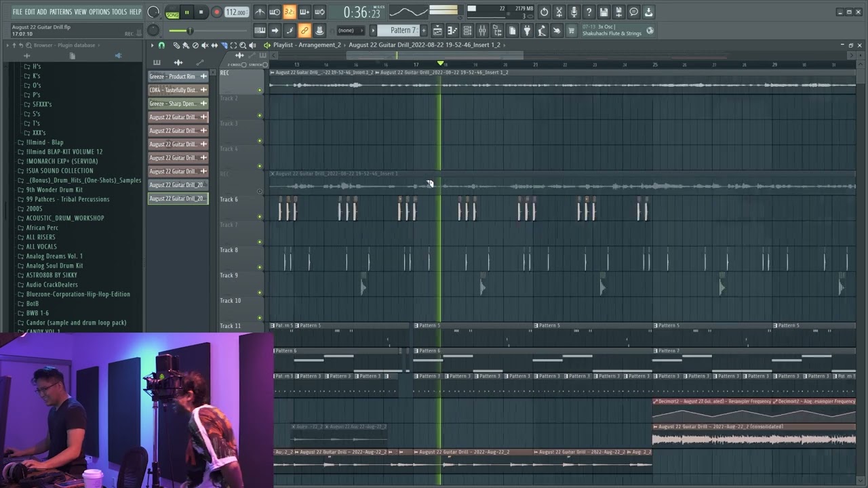The width and height of the screenshot is (868, 488).
Task: Add a new pattern with plus button
Action: (x=425, y=30)
